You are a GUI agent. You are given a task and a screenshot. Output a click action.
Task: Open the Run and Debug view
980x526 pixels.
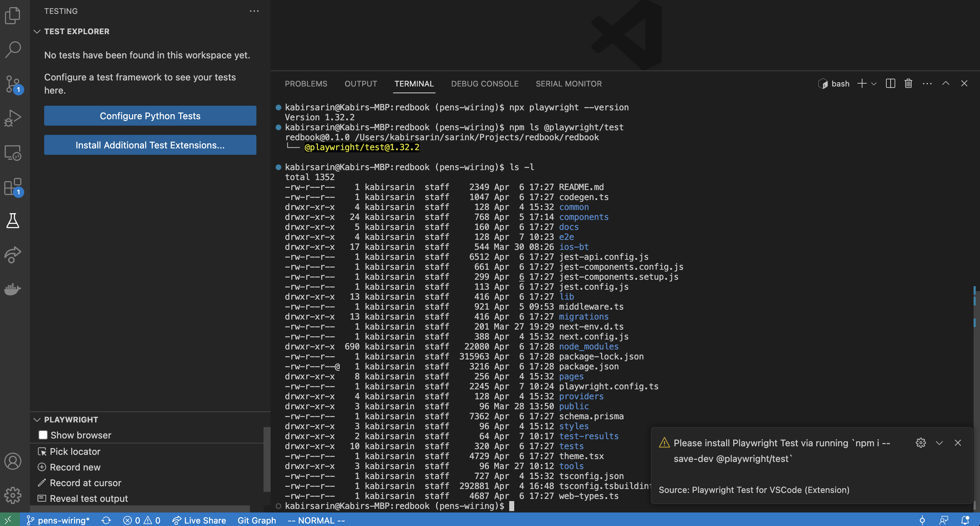coord(12,118)
